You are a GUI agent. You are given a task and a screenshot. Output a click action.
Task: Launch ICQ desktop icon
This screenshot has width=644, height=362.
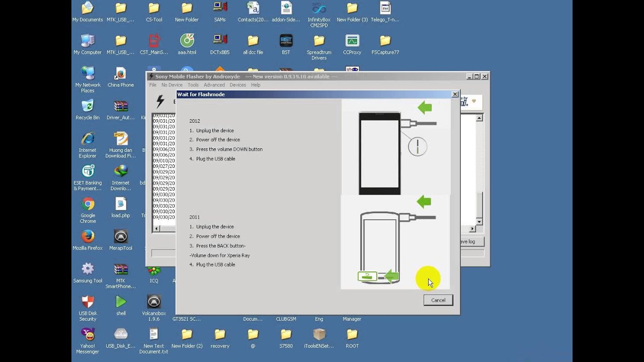153,274
